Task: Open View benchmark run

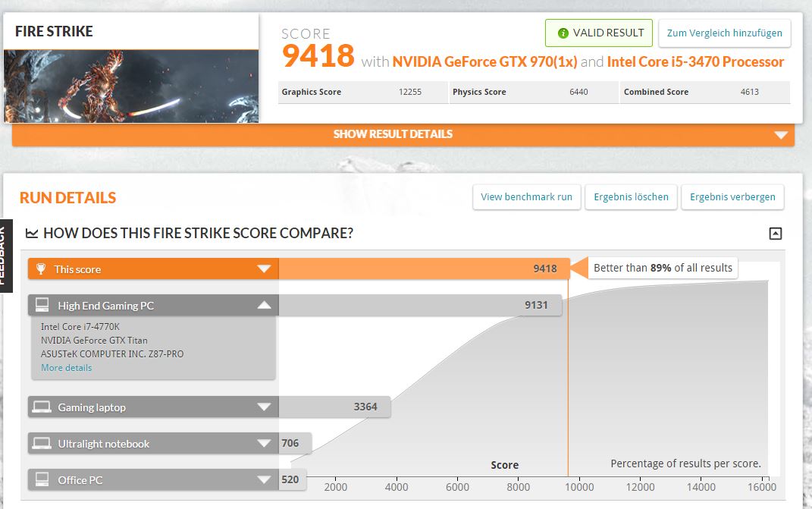Action: click(x=527, y=197)
